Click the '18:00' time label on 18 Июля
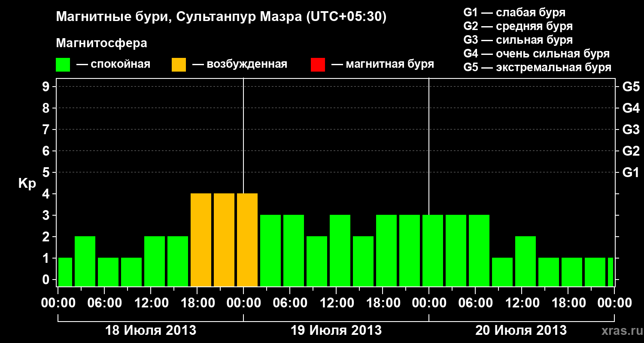Image resolution: width=644 pixels, height=343 pixels. click(197, 303)
